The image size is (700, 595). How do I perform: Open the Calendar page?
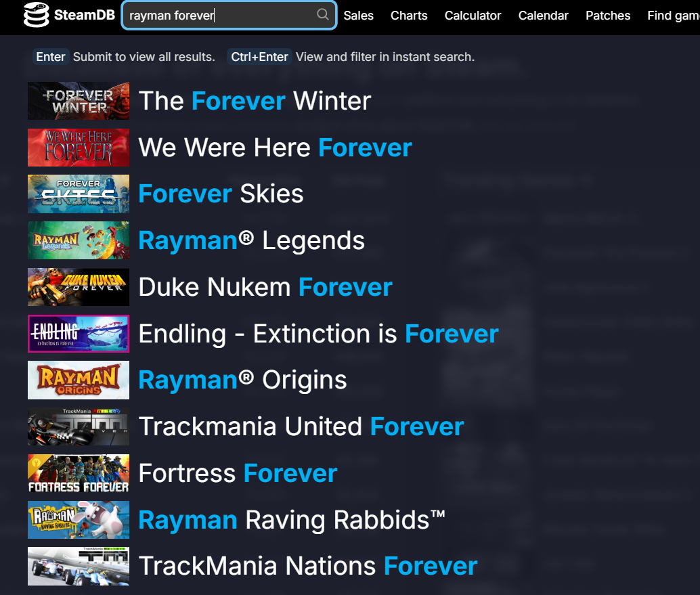tap(544, 16)
